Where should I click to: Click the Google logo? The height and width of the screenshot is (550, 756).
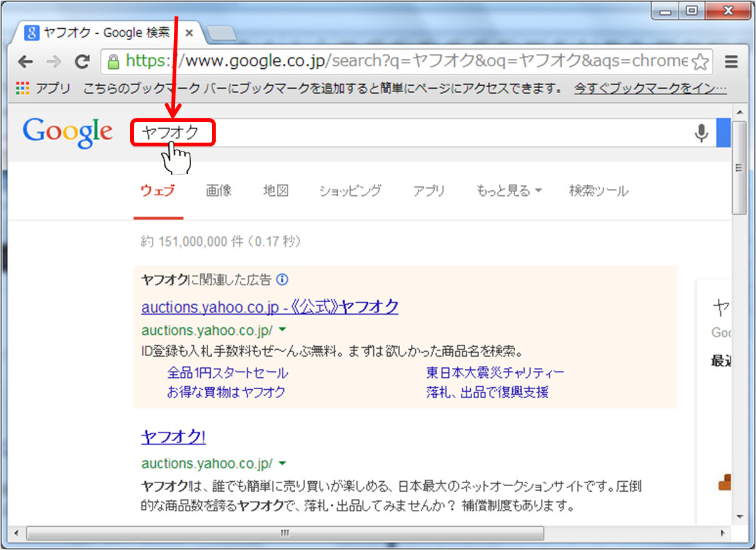(68, 133)
